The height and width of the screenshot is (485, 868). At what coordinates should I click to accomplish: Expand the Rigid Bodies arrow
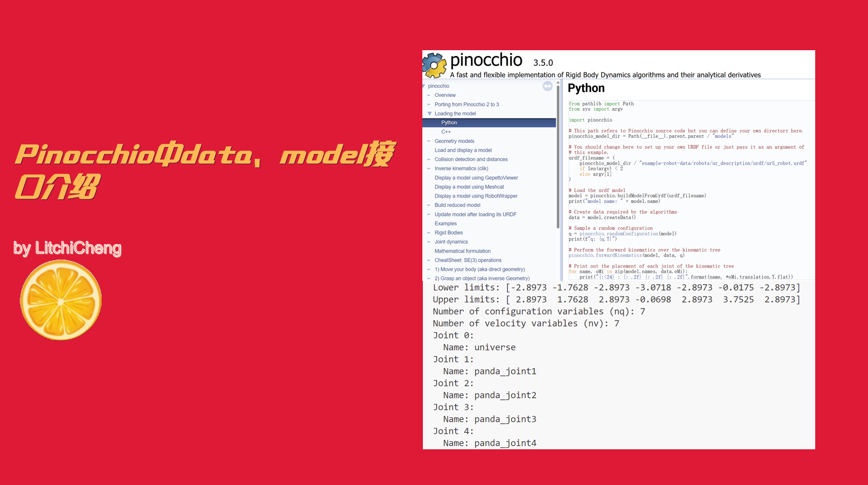(x=429, y=232)
